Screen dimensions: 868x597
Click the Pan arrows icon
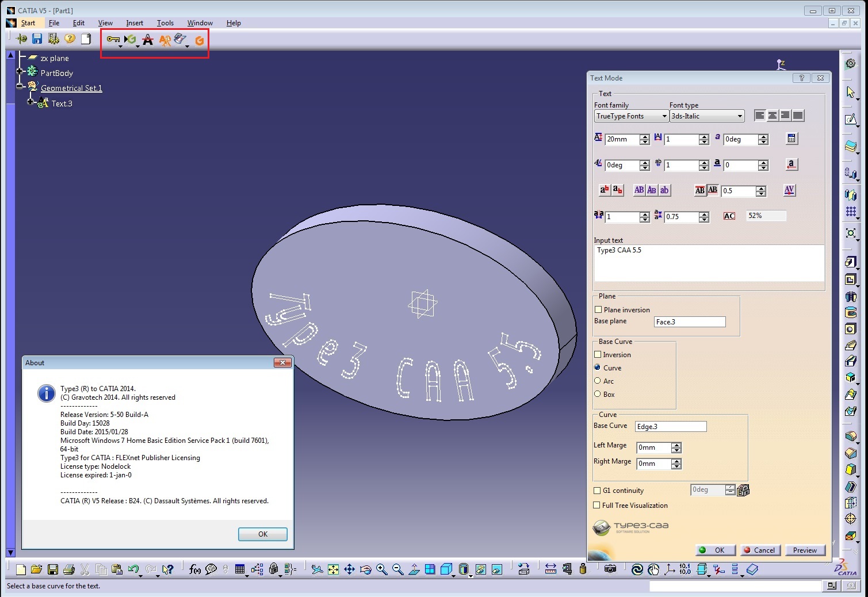[349, 569]
